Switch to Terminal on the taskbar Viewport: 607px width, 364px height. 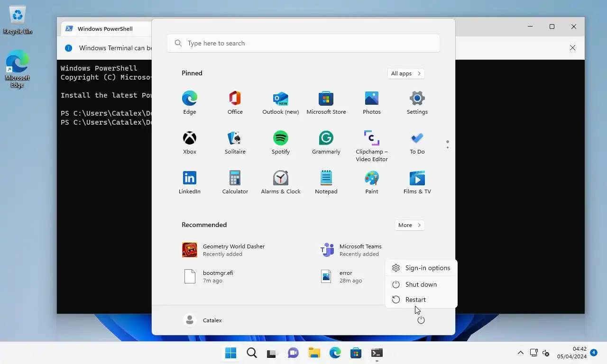[377, 353]
